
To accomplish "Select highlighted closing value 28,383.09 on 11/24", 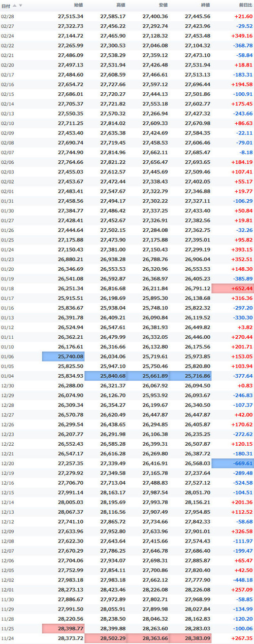I will click(x=190, y=638).
